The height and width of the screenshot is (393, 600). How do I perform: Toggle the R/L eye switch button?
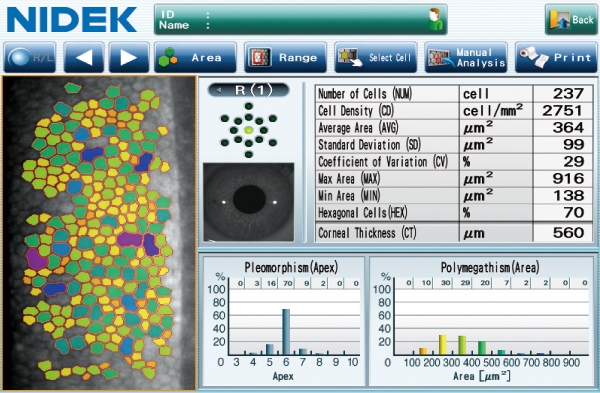(x=29, y=57)
